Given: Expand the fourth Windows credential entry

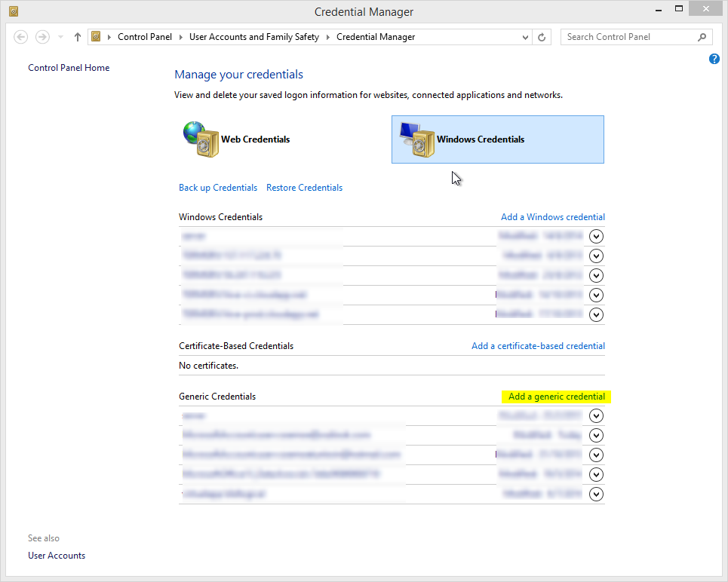Looking at the screenshot, I should (x=596, y=295).
